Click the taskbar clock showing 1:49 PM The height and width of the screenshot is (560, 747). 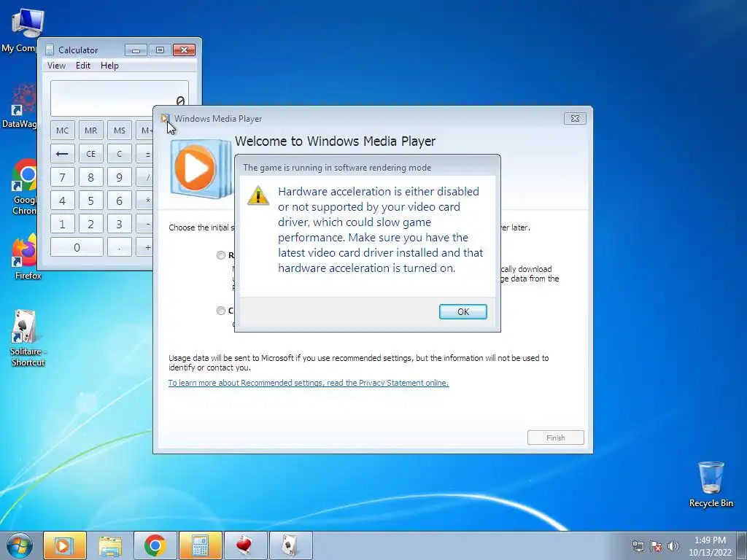(710, 546)
